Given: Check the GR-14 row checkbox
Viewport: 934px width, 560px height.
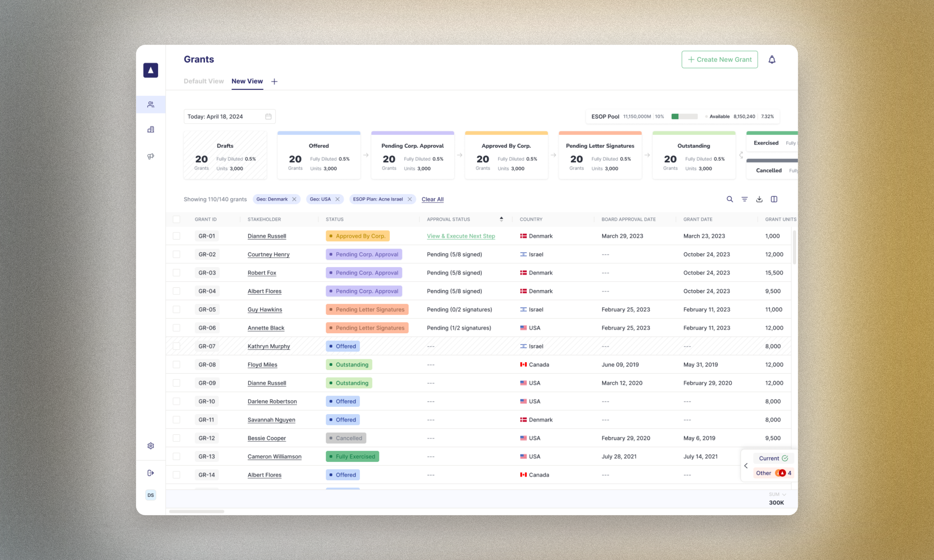Looking at the screenshot, I should coord(176,475).
